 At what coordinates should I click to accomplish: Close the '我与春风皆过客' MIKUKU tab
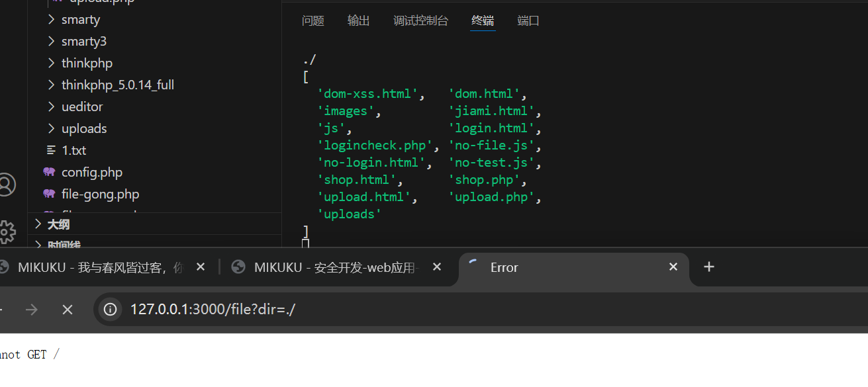click(x=201, y=267)
